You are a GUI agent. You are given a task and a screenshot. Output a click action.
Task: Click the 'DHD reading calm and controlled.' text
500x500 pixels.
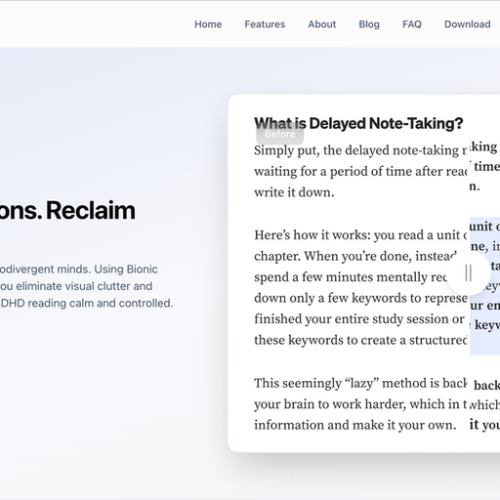[x=87, y=303]
